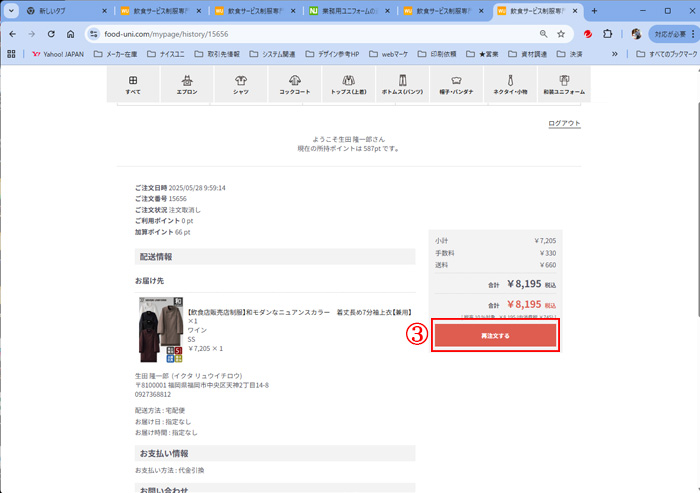The width and height of the screenshot is (700, 493).
Task: Open the シャツ category icon
Action: tap(241, 84)
